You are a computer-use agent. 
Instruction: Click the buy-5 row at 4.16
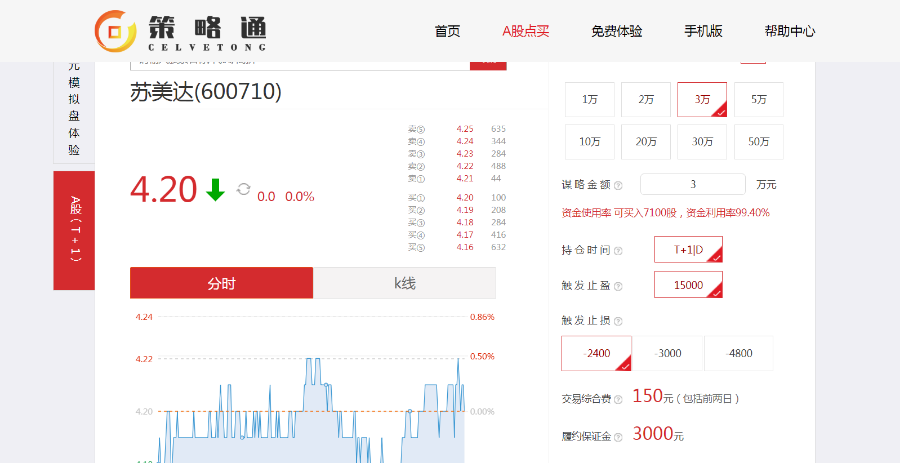pyautogui.click(x=456, y=247)
